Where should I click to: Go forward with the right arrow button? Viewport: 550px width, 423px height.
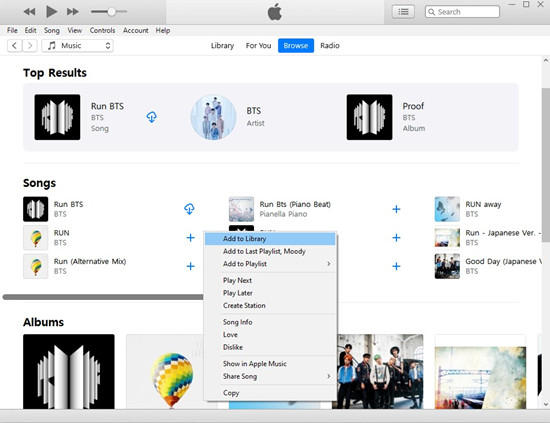pos(30,46)
